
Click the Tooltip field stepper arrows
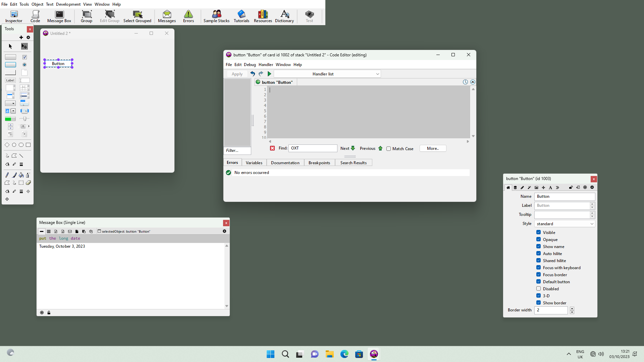[592, 215]
